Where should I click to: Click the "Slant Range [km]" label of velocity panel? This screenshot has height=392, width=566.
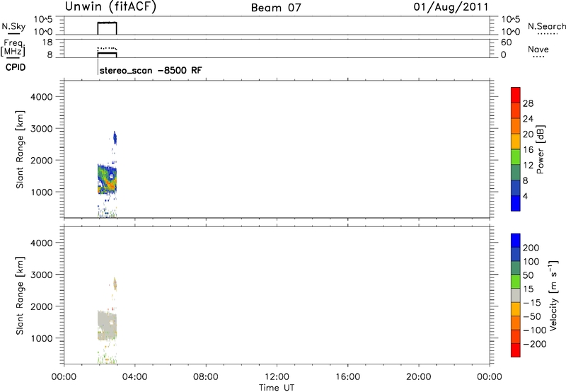20,295
